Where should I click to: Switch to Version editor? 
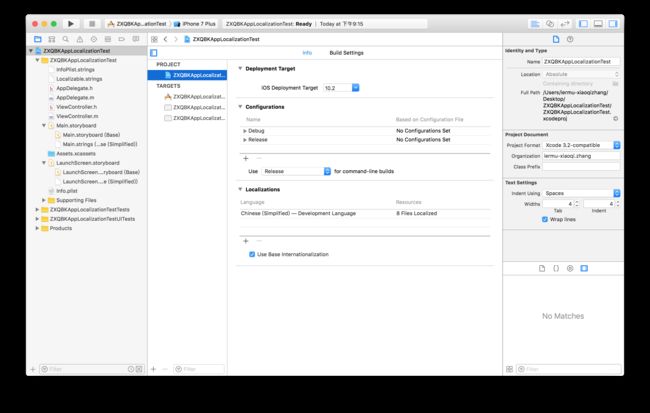click(565, 24)
